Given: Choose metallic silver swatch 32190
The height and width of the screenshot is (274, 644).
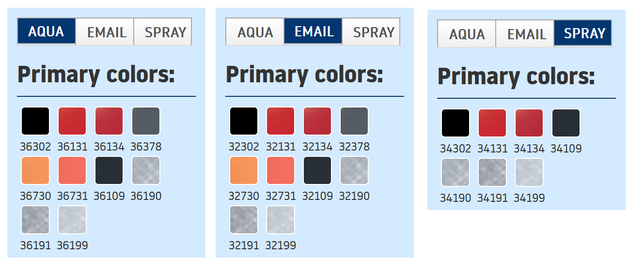Looking at the screenshot, I should click(x=354, y=170).
